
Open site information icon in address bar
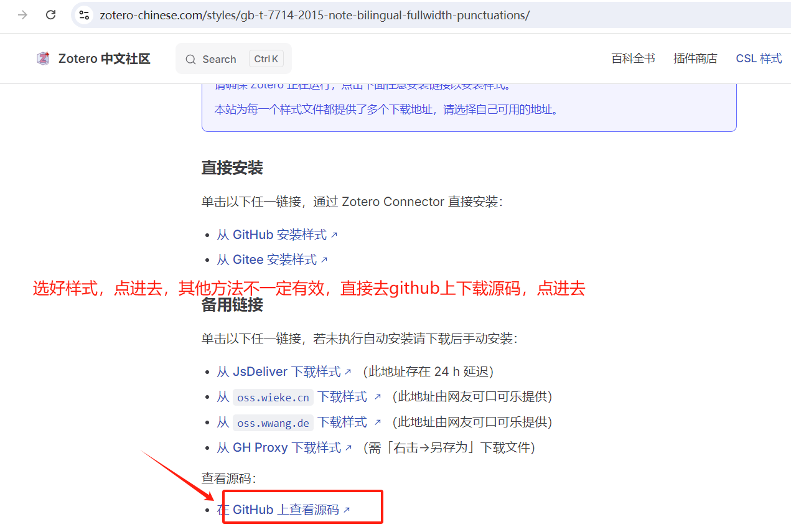84,15
